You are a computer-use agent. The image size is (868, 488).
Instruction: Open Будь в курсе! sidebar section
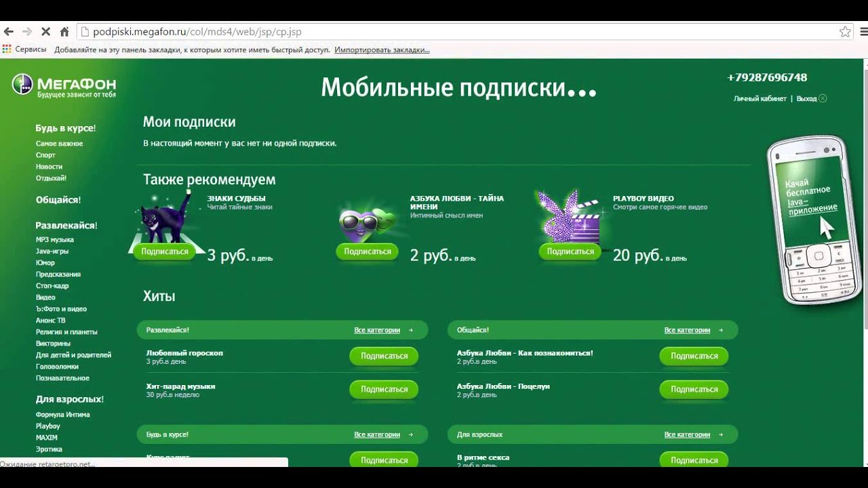point(66,128)
